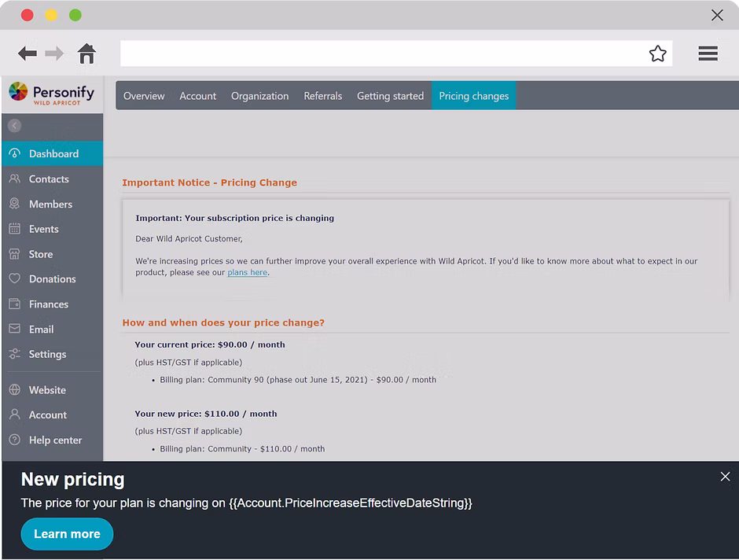Bookmark page with star icon
739x560 pixels.
[x=657, y=53]
